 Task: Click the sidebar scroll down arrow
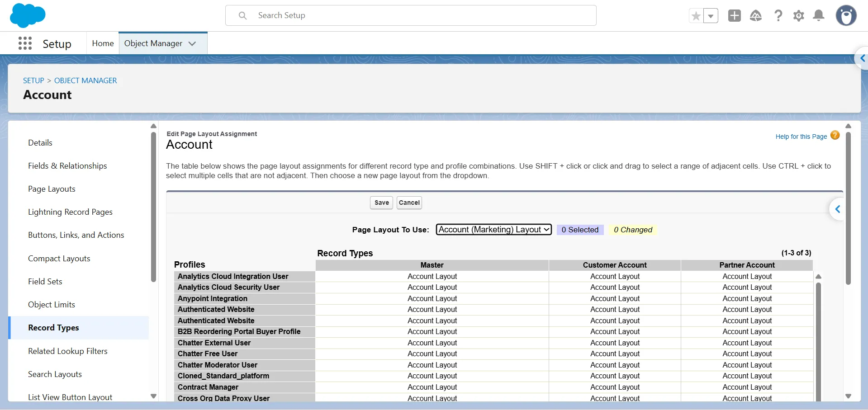(153, 396)
